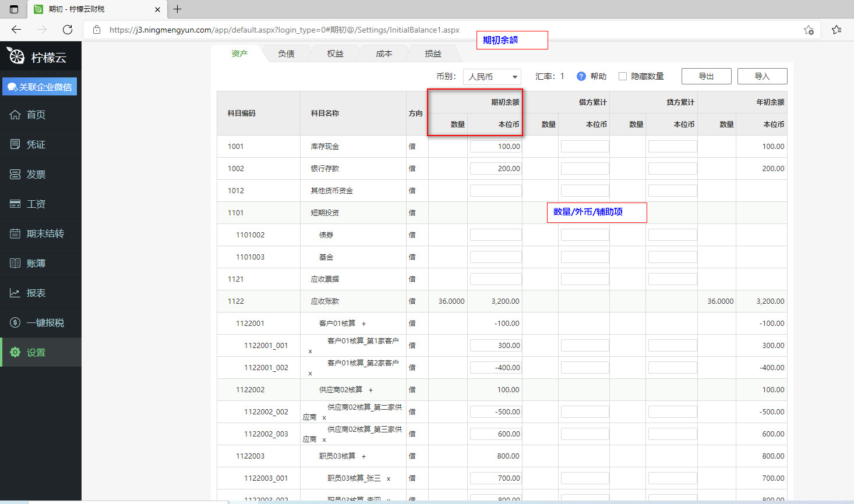The width and height of the screenshot is (854, 504).
Task: Click the 导入 import button
Action: click(x=762, y=76)
